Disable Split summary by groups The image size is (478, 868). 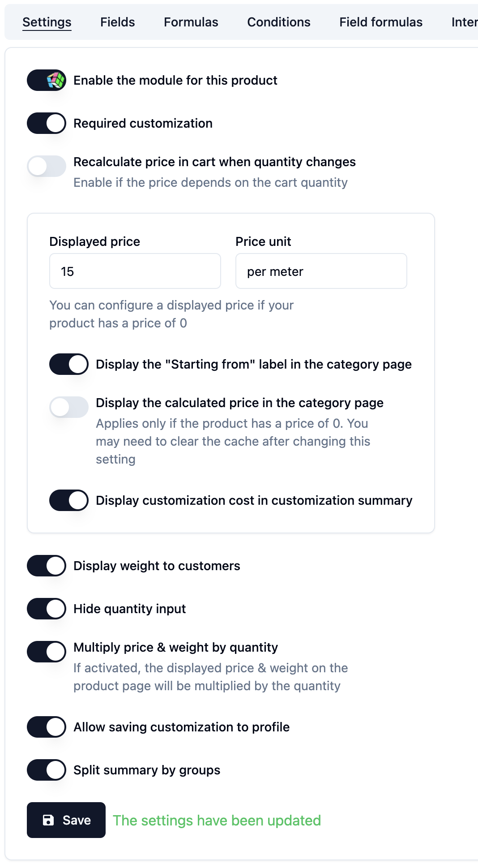pyautogui.click(x=46, y=770)
